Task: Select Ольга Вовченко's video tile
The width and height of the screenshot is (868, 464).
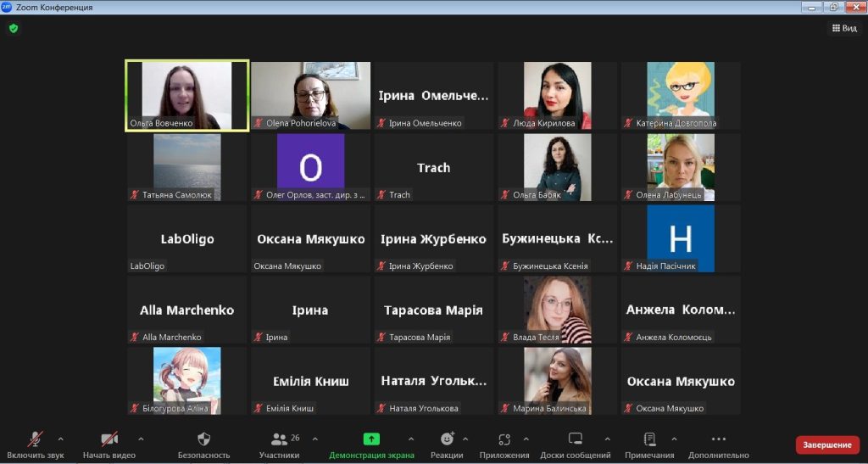Action: [186, 95]
